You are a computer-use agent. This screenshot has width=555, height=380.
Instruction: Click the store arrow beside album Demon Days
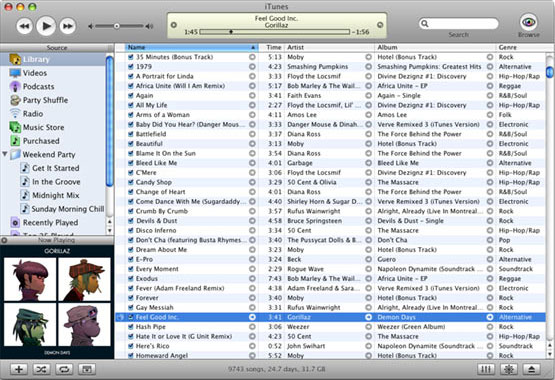coord(490,317)
